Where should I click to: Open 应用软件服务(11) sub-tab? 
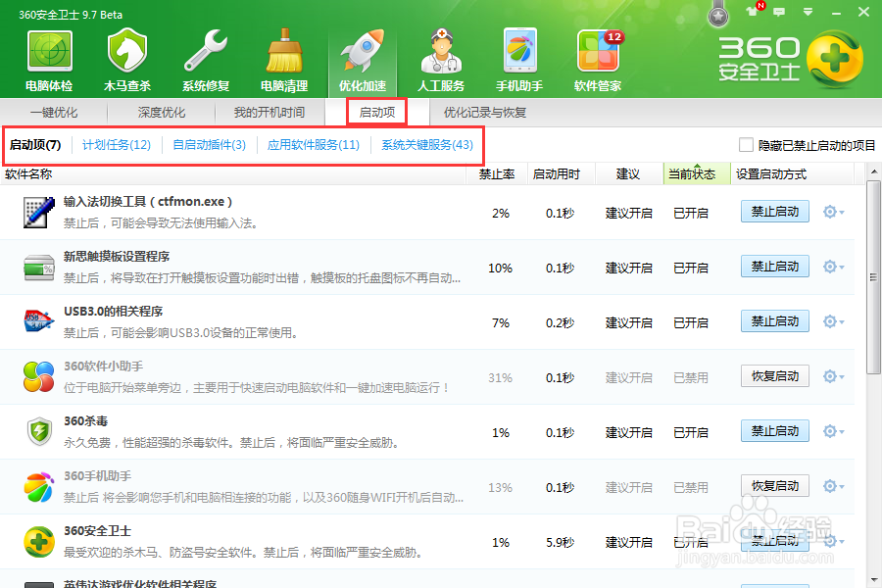[x=314, y=145]
